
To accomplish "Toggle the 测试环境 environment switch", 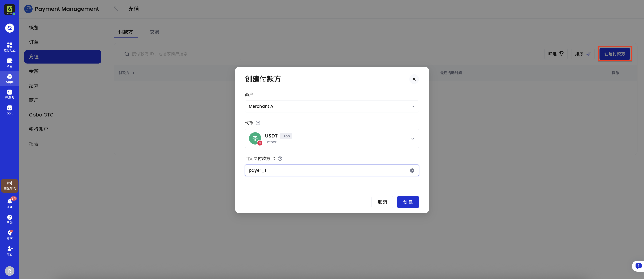I will (x=10, y=185).
